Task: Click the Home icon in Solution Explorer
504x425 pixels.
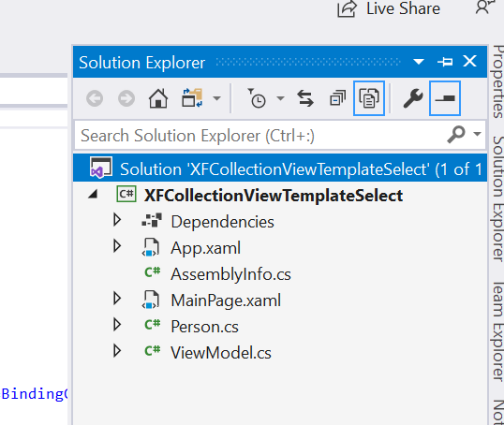Action: [158, 98]
